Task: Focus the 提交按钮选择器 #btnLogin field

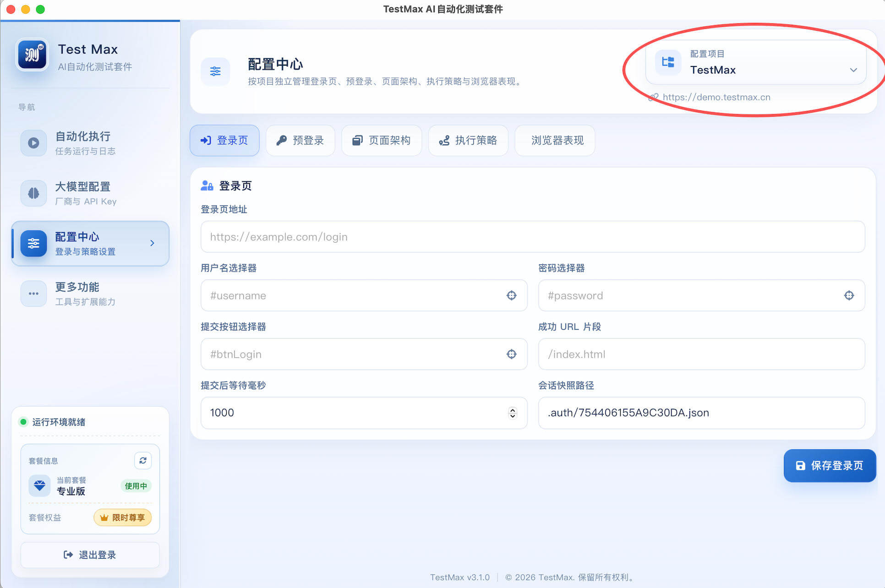Action: [364, 354]
